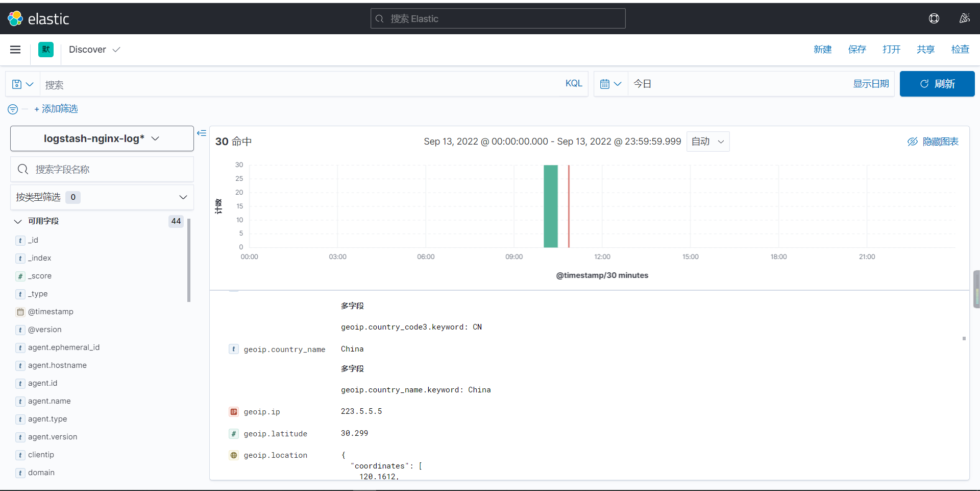Click the geoip.country_name text type icon
Image resolution: width=980 pixels, height=491 pixels.
click(234, 349)
